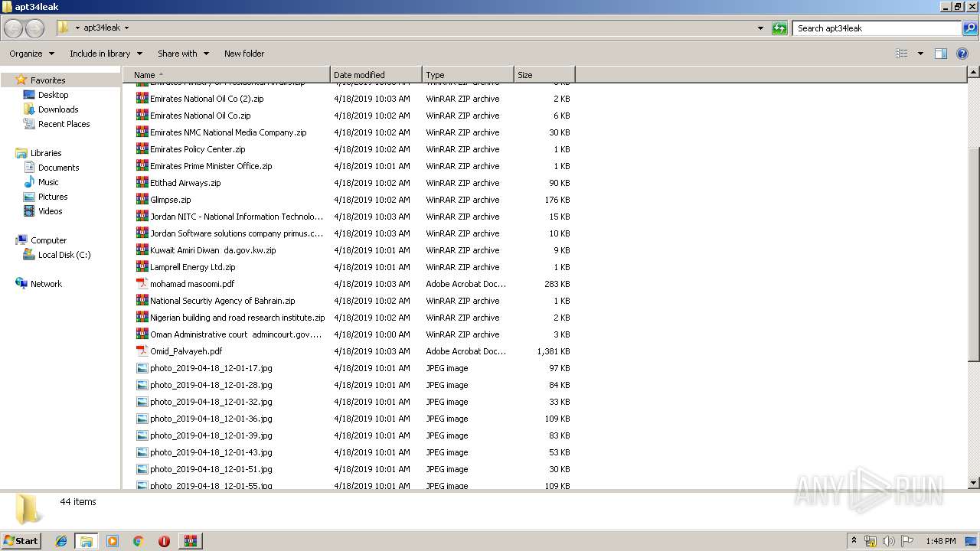This screenshot has height=551, width=980.
Task: Open the Documents library
Action: [x=58, y=168]
